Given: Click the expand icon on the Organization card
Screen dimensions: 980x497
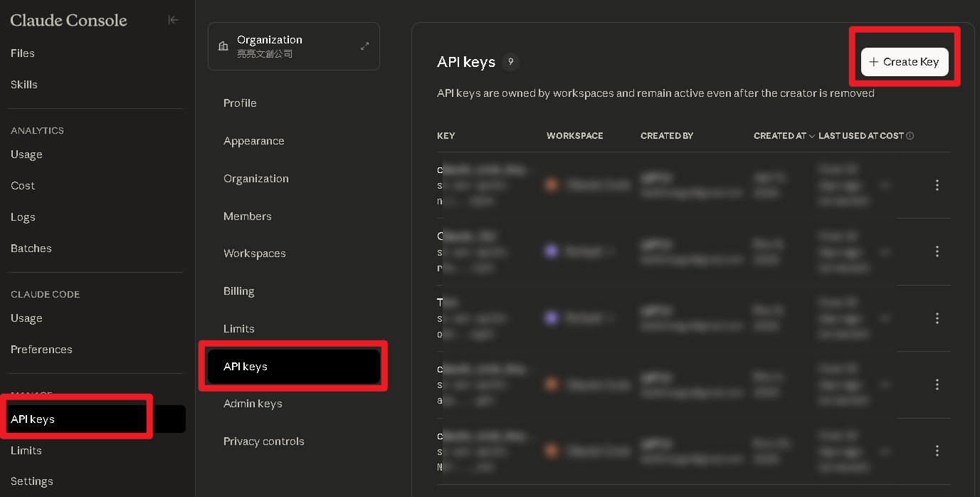Looking at the screenshot, I should click(x=364, y=45).
